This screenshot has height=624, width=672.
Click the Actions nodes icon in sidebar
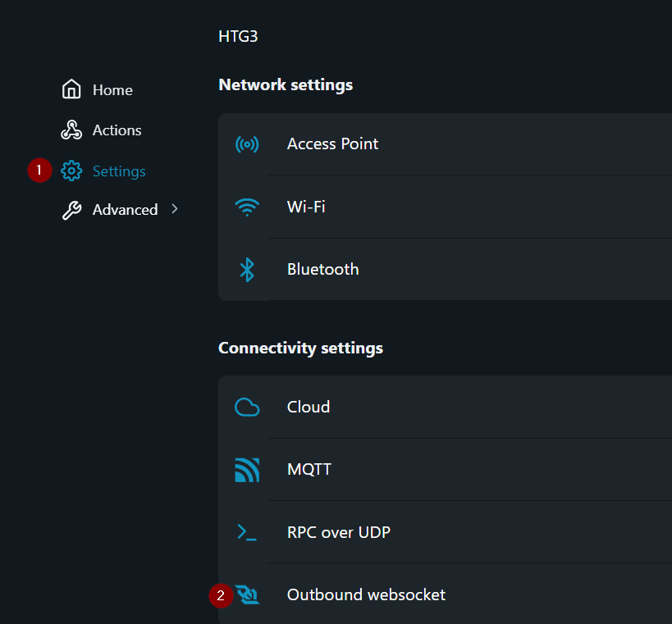pos(72,130)
